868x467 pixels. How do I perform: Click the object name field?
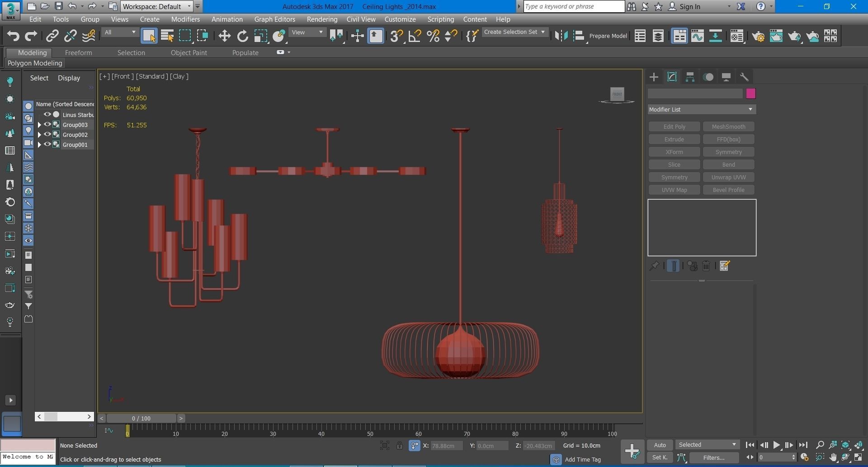695,93
